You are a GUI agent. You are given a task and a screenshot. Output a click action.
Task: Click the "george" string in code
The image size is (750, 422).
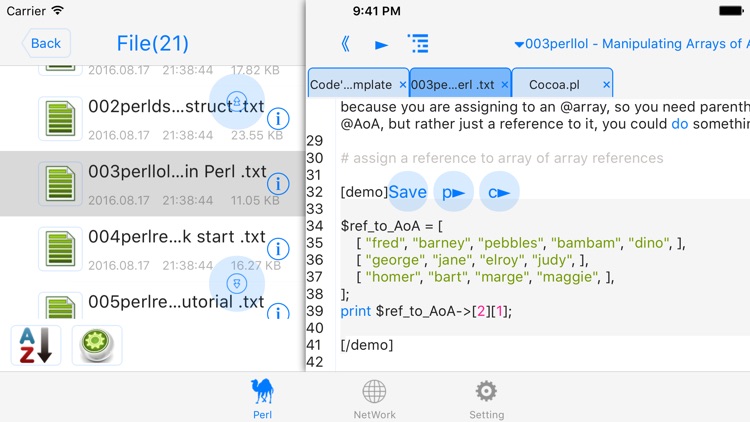[395, 260]
